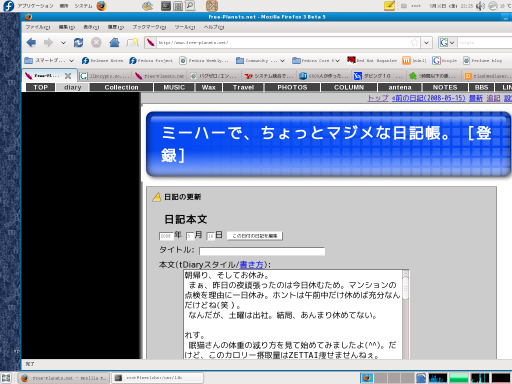512x384 pixels.
Task: Switch to the バグゼロ/エン... tab
Action: pos(214,76)
